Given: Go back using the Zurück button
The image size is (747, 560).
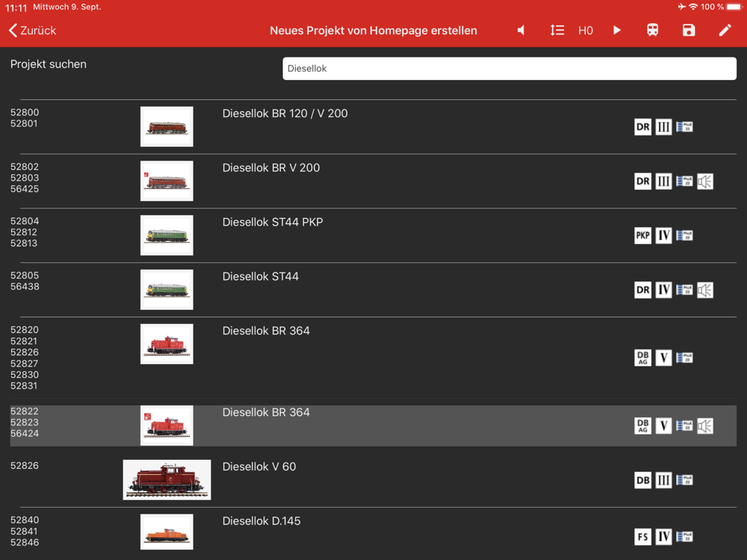Looking at the screenshot, I should 32,31.
